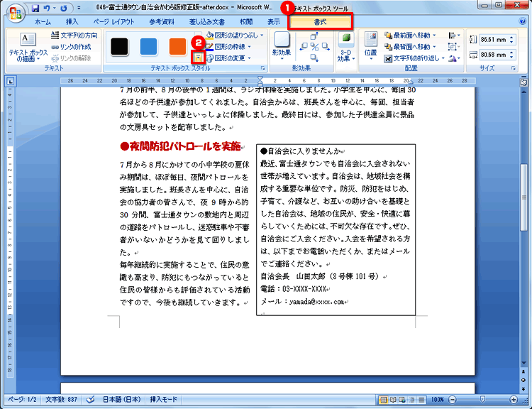Click zoom out minus button

pyautogui.click(x=453, y=400)
